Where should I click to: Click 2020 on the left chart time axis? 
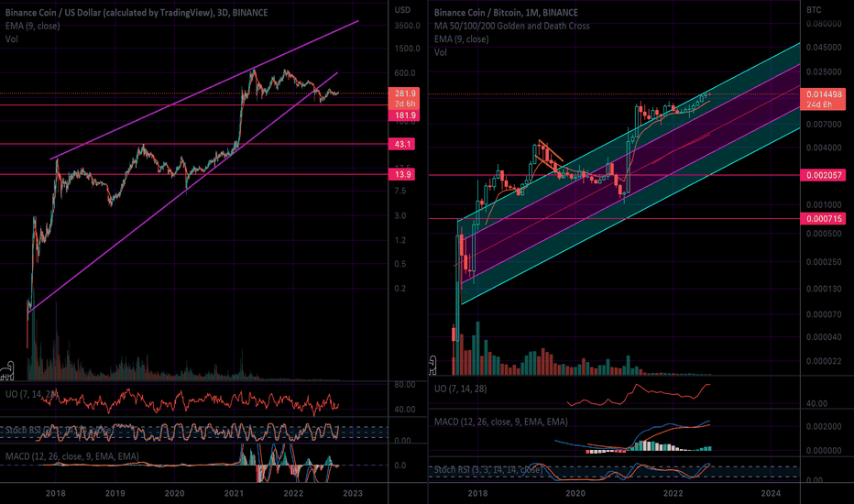174,493
